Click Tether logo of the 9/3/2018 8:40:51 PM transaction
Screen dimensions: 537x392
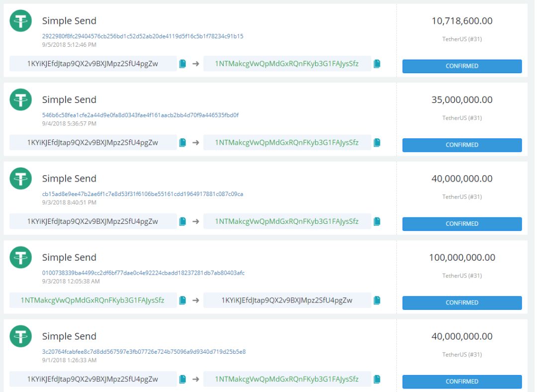20,179
